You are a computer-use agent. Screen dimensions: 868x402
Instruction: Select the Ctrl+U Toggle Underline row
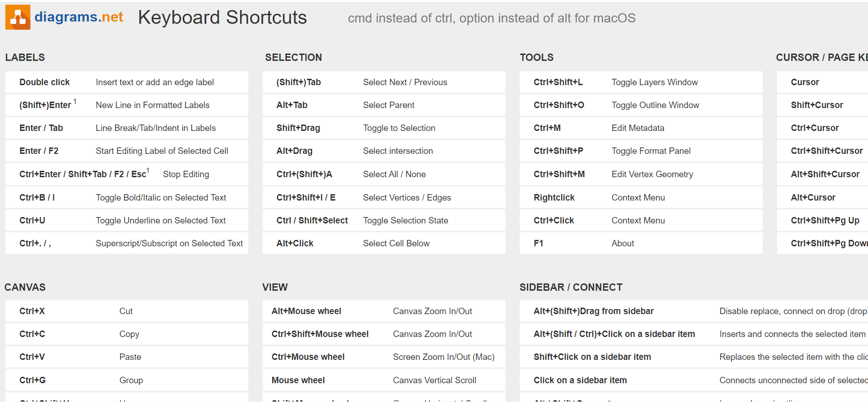click(x=126, y=221)
